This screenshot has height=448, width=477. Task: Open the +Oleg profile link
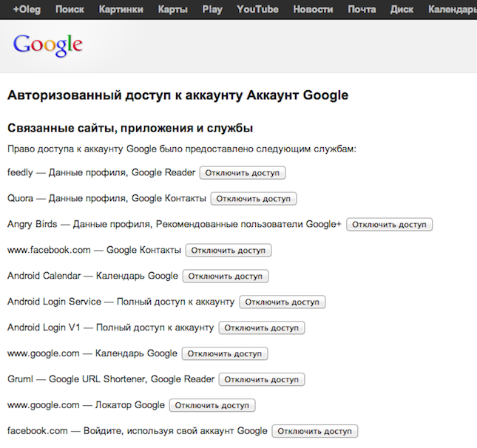pos(27,10)
